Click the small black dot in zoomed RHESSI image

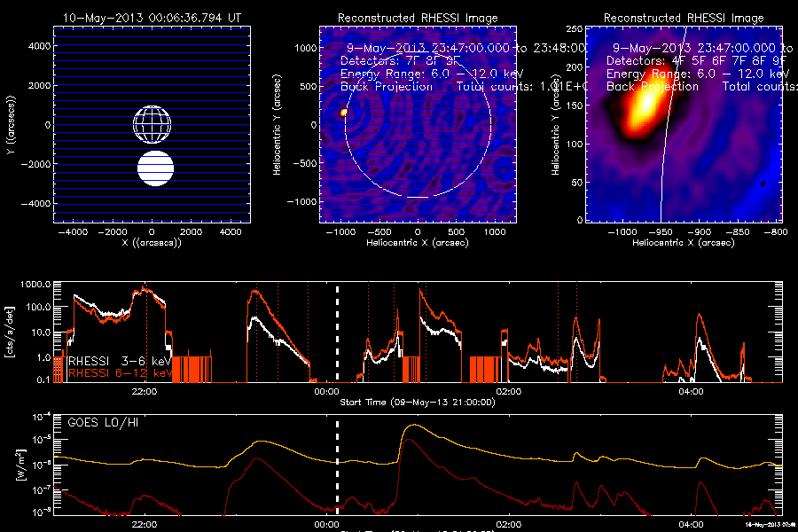(763, 184)
